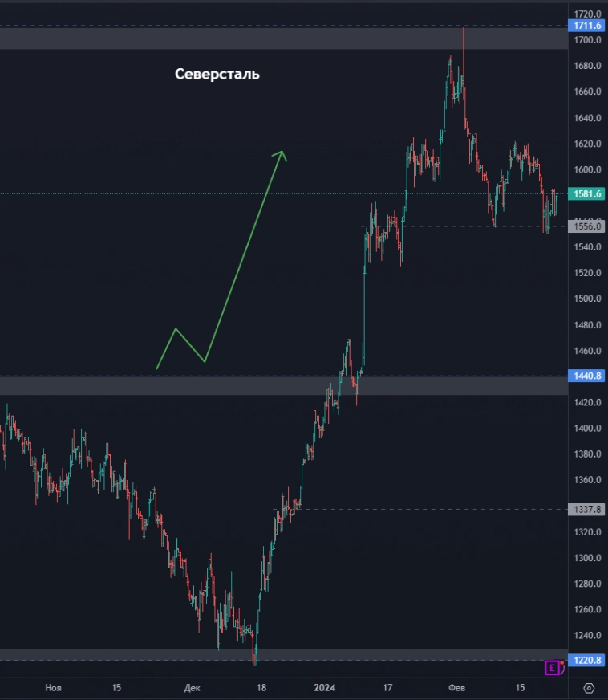608x700 pixels.
Task: Click the 18 date label on time axis
Action: point(261,688)
